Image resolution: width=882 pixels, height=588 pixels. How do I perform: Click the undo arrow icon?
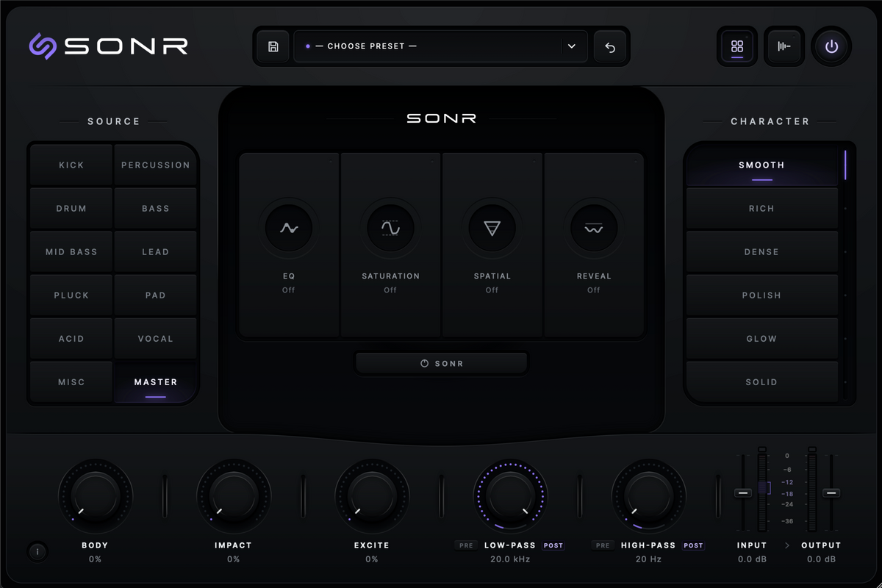[610, 47]
